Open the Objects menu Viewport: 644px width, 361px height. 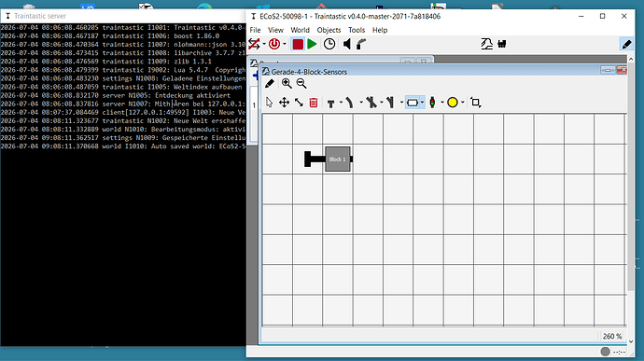click(x=329, y=30)
